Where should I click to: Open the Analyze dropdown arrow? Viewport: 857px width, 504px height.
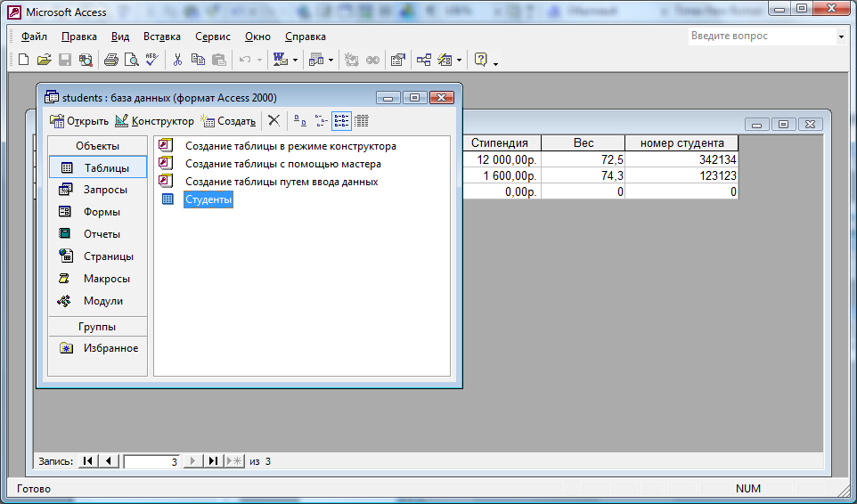coord(331,60)
